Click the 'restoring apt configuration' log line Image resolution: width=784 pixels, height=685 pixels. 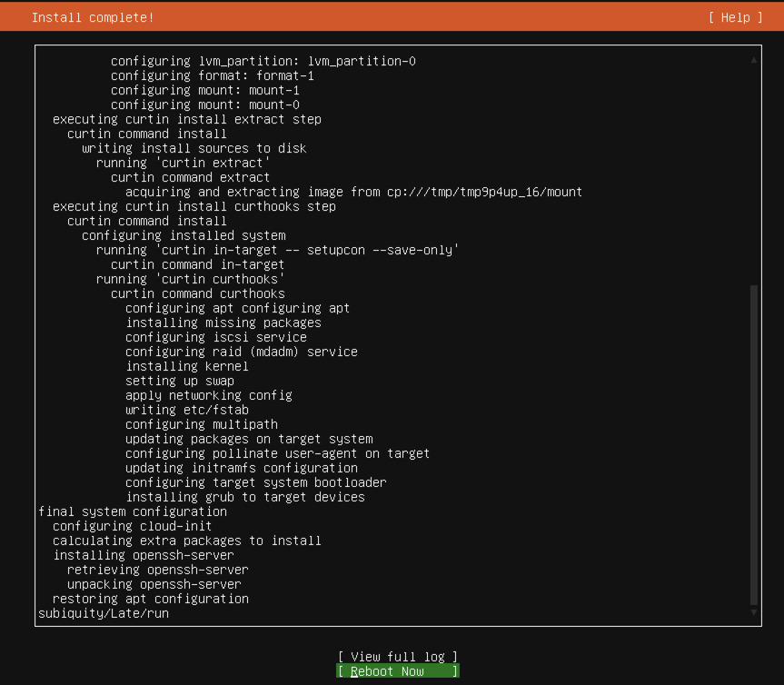[x=151, y=599]
